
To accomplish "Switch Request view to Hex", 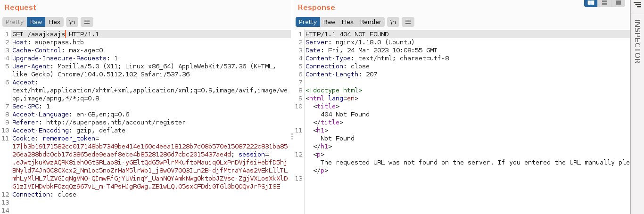I will click(55, 22).
